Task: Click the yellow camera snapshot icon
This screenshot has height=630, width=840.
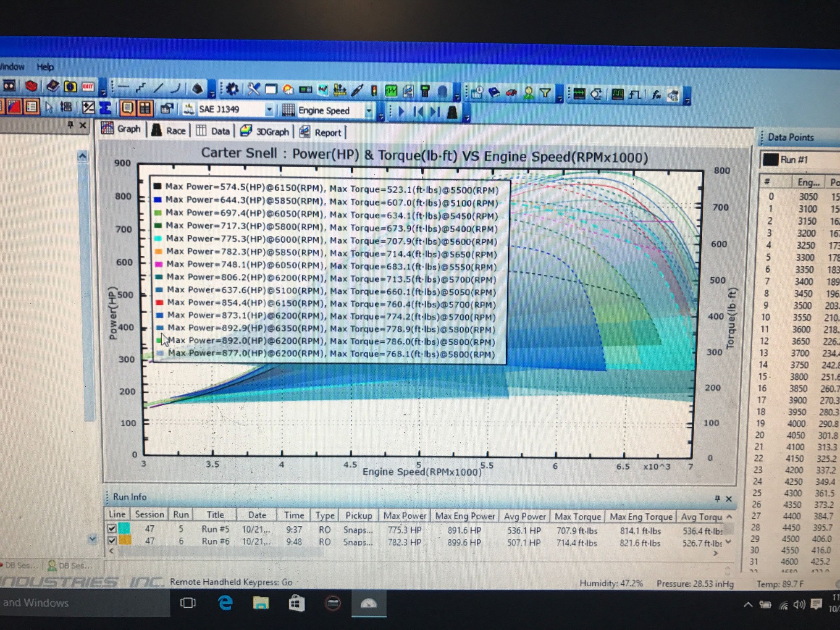Action: click(x=70, y=87)
